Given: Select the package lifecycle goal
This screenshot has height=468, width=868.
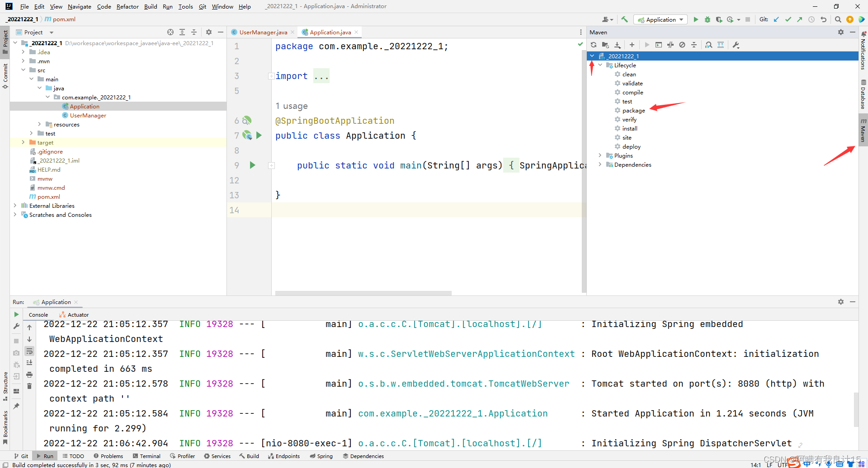Looking at the screenshot, I should 633,110.
